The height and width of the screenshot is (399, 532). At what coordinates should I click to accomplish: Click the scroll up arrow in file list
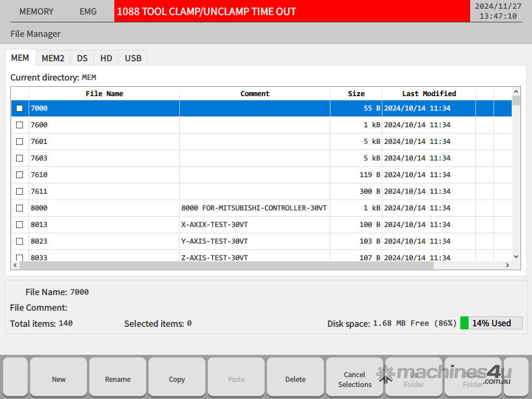point(516,91)
